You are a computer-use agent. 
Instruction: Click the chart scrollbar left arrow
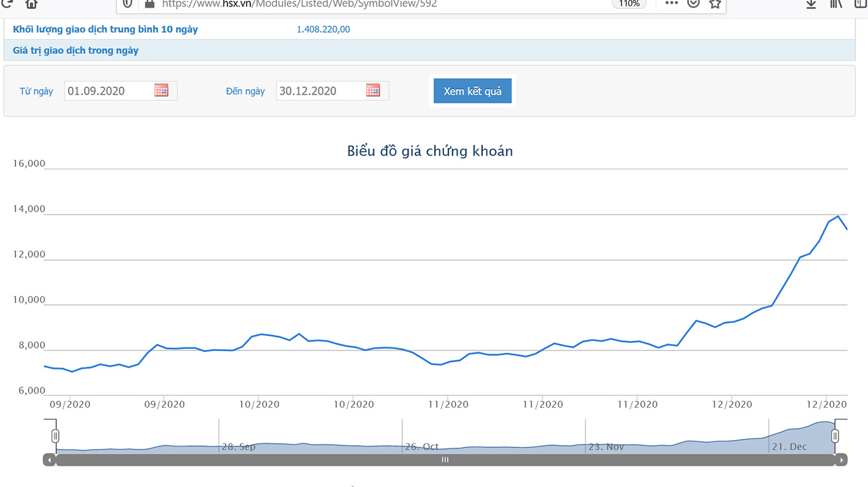(x=50, y=460)
